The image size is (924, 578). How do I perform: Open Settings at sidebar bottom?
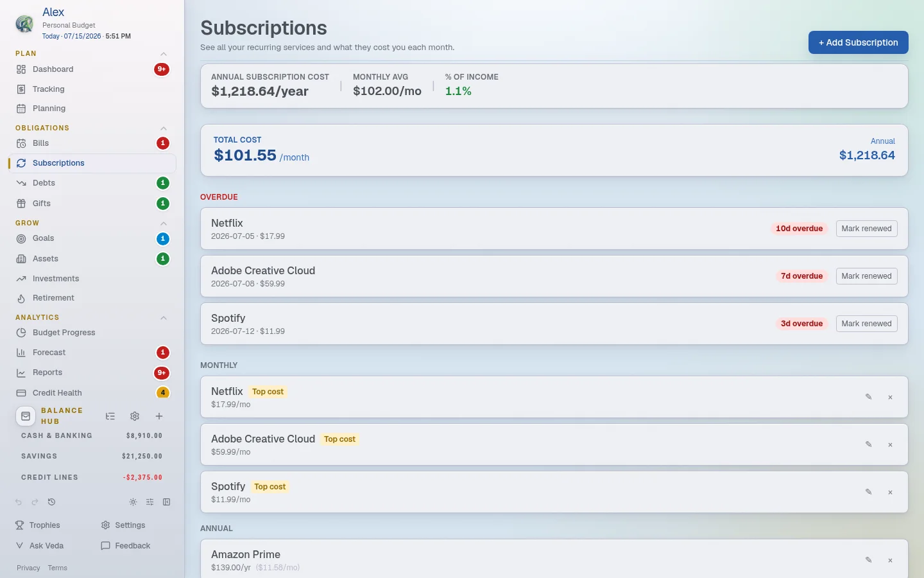pos(123,525)
